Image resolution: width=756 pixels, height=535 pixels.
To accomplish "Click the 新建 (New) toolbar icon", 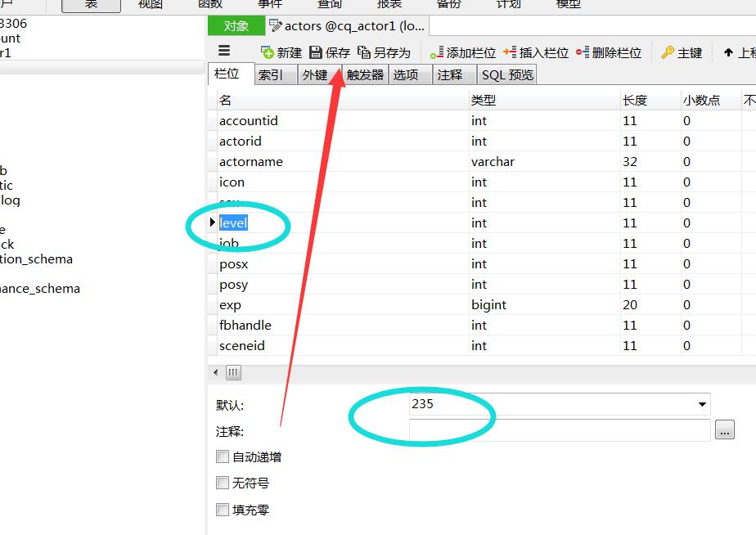I will pos(268,52).
